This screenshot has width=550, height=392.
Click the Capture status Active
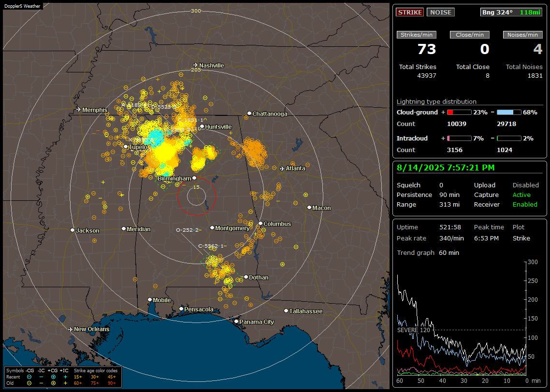[x=521, y=195]
